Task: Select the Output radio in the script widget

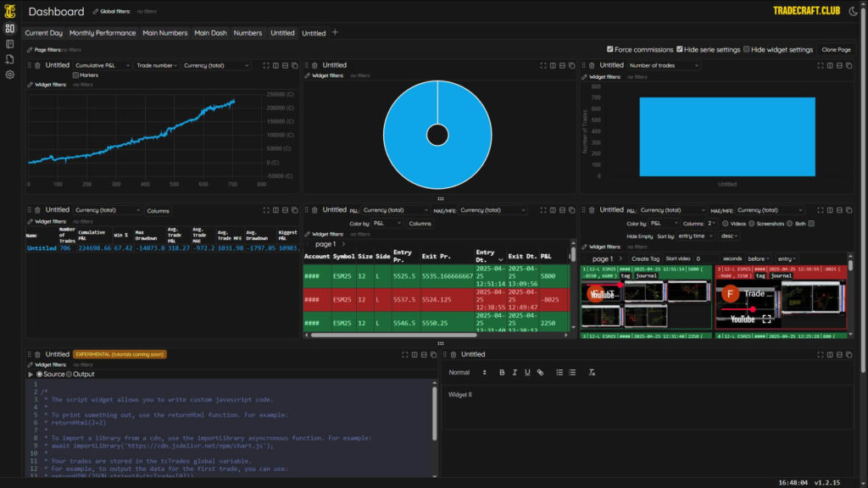Action: pos(70,374)
